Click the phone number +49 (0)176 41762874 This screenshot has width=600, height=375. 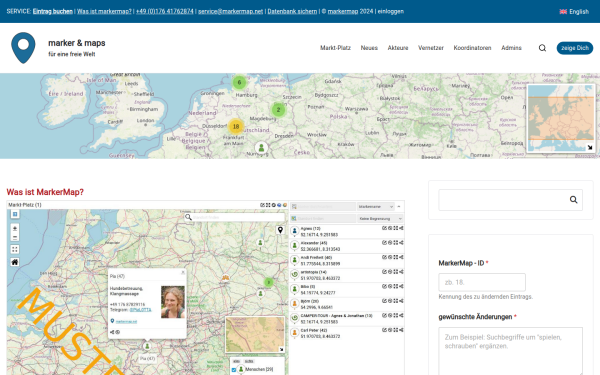click(x=165, y=11)
